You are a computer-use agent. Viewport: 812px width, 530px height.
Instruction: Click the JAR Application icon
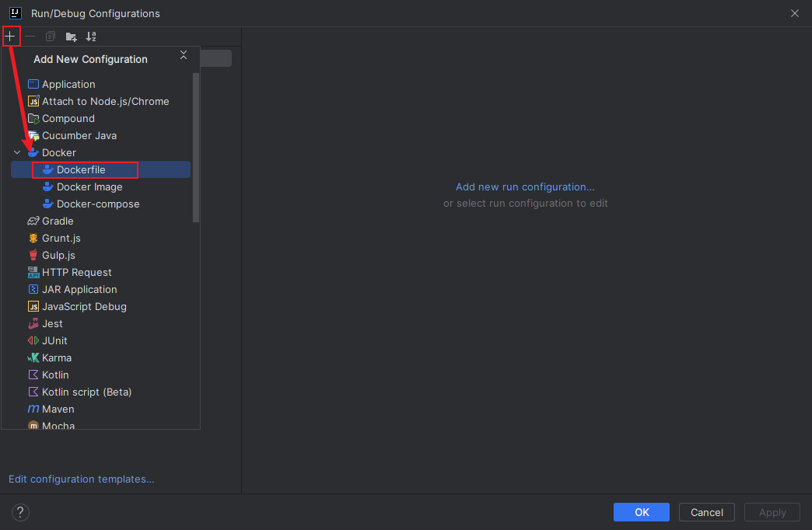click(x=33, y=289)
